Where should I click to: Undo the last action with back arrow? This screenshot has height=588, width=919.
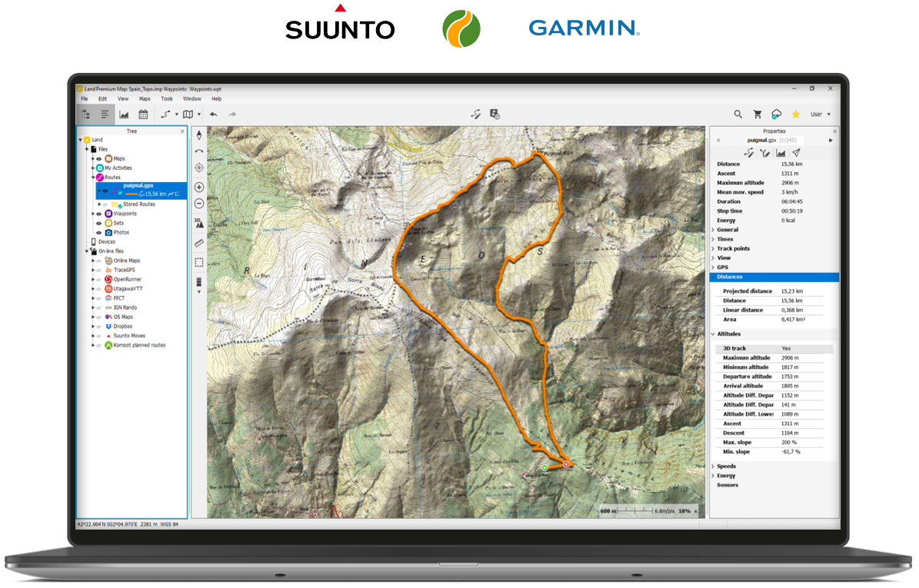point(214,115)
